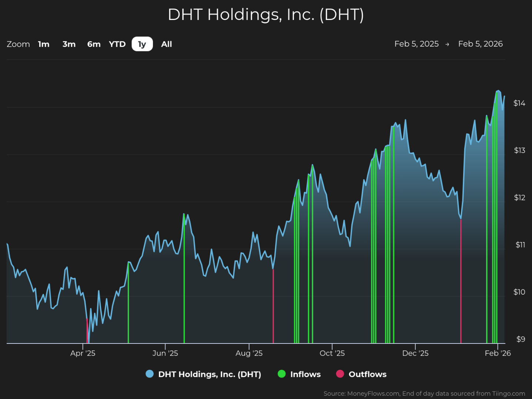Toggle the Inflows legend item
Viewport: 532px width, 399px height.
coord(299,374)
